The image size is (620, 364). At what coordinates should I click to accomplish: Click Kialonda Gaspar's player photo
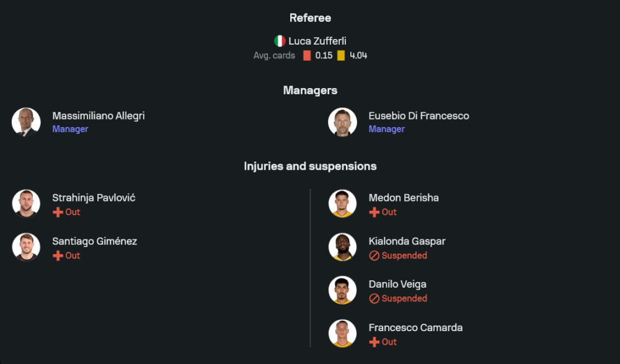342,247
